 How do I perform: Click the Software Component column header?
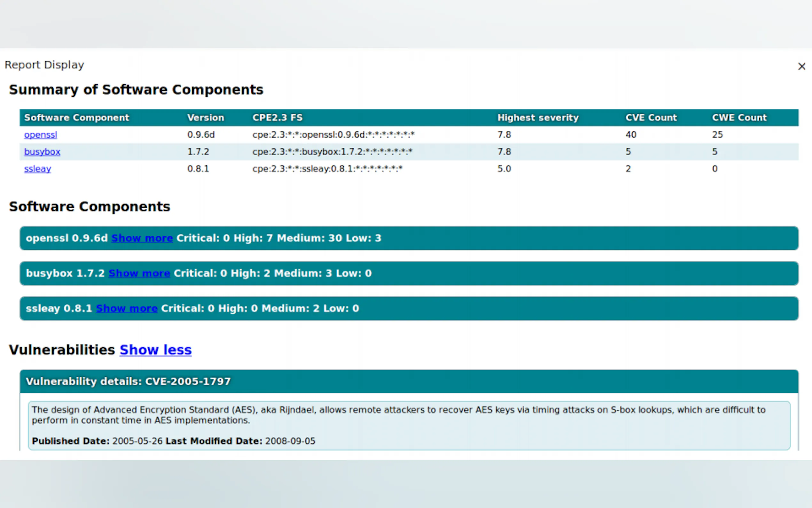click(x=76, y=118)
